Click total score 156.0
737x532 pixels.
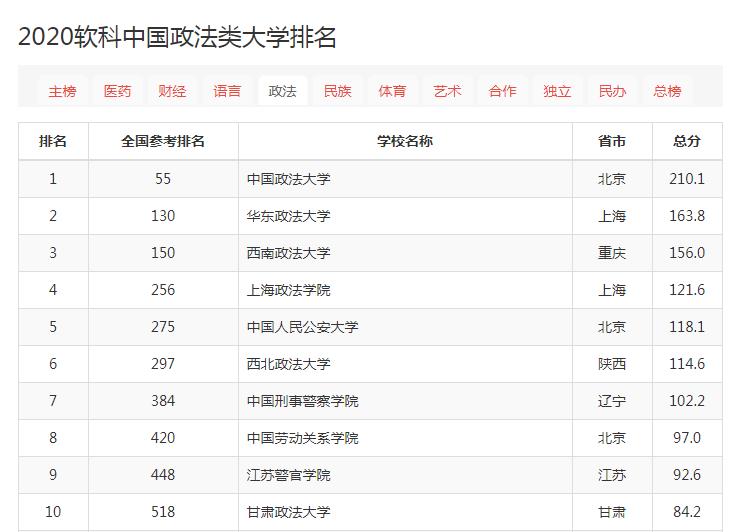687,253
